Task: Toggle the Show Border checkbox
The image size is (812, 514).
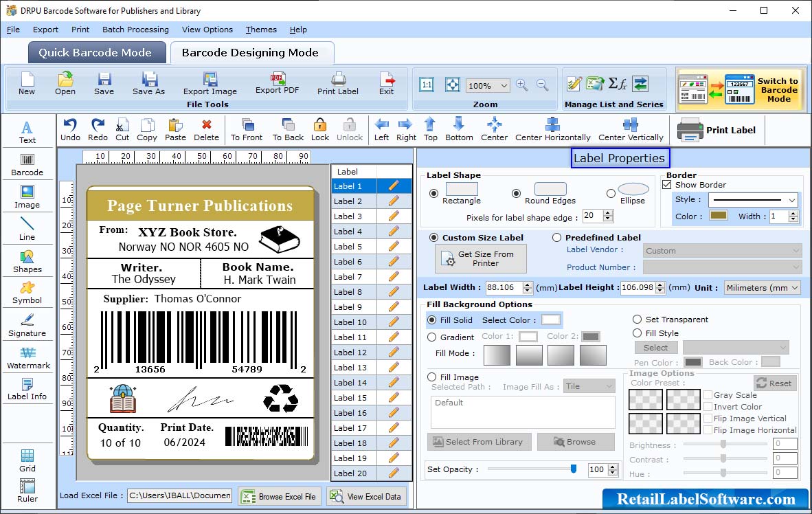Action: point(667,184)
